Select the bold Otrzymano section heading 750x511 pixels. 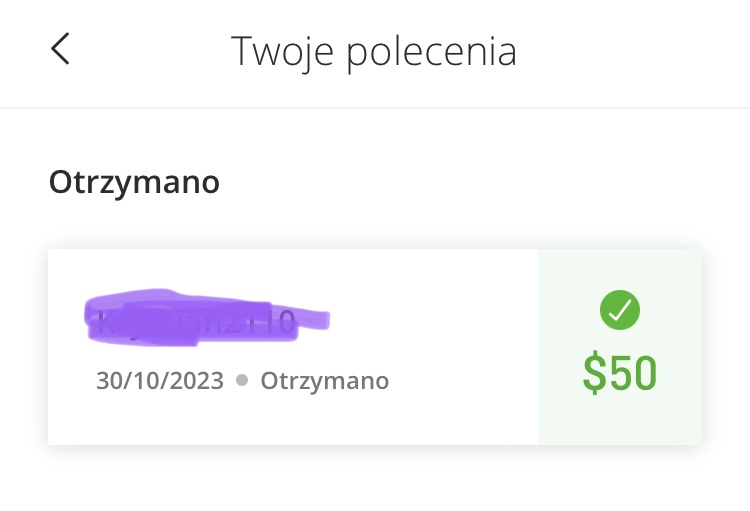point(134,182)
